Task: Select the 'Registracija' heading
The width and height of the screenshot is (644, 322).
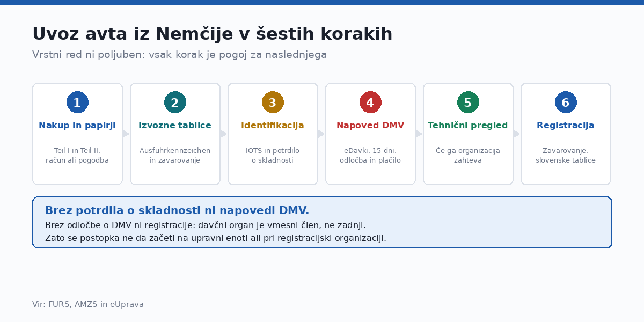Action: [566, 126]
